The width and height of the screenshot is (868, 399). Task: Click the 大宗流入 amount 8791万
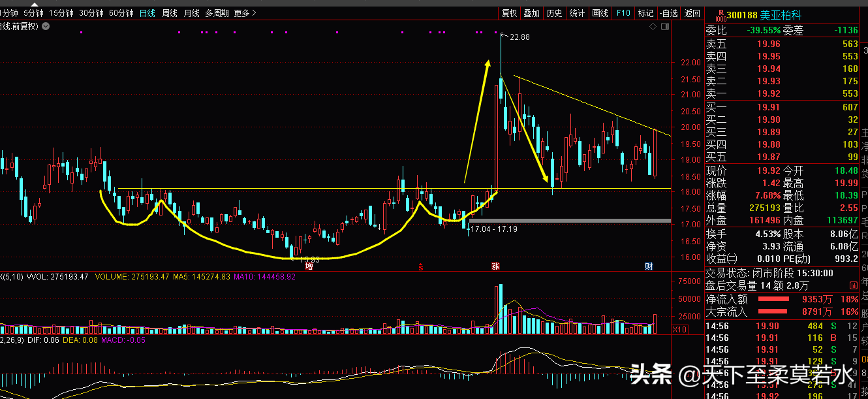click(817, 312)
